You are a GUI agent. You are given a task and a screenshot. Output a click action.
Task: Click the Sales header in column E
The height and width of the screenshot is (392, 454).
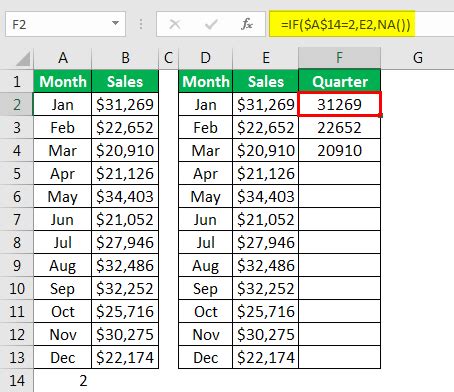click(266, 81)
